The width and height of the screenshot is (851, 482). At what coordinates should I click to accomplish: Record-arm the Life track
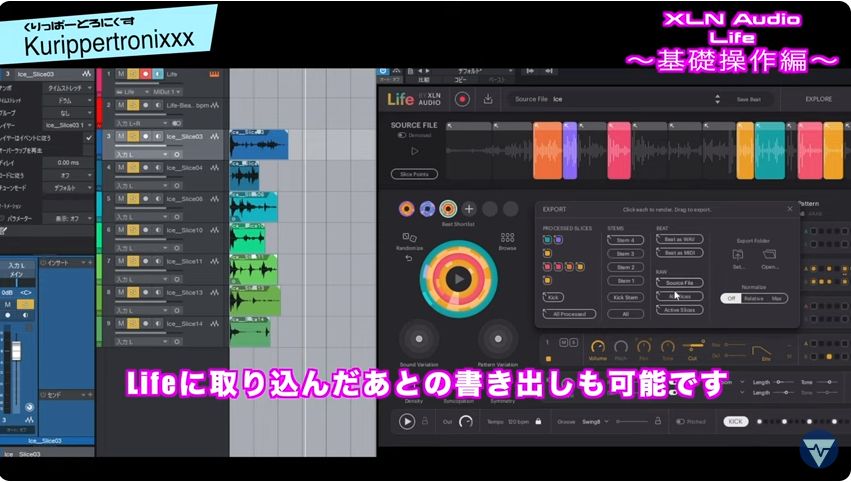pos(145,74)
